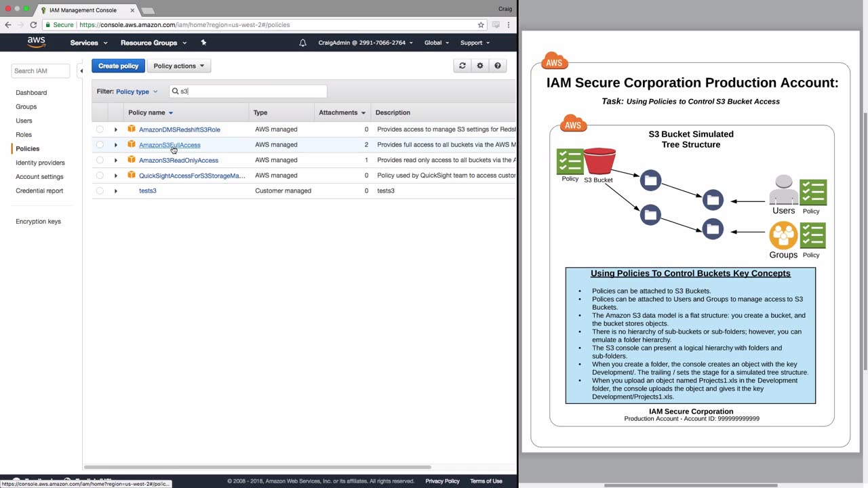Open the Support menu
Image resolution: width=868 pixels, height=488 pixels.
475,43
